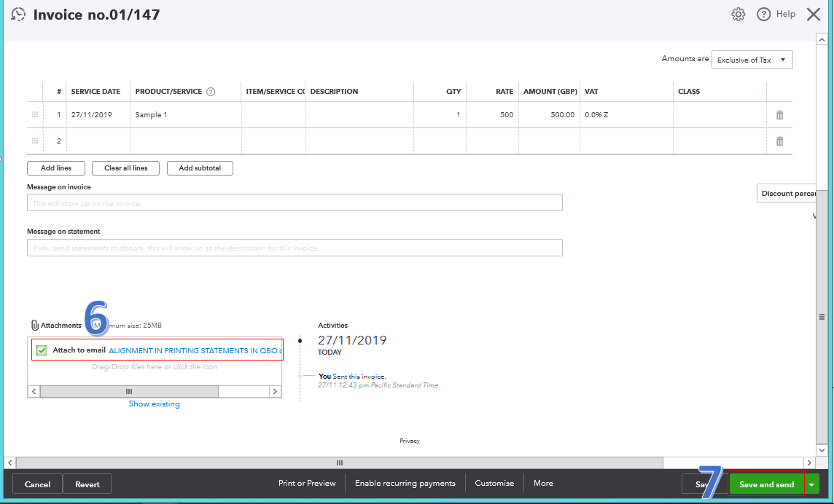Open the PRODUCT/SERVICE column help icon

point(211,91)
